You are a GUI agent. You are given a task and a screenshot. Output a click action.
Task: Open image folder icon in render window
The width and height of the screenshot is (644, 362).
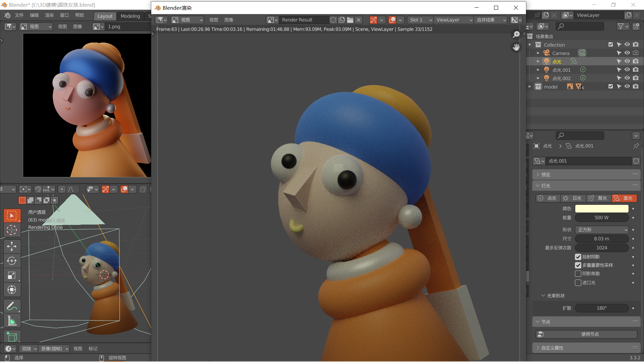(x=350, y=20)
